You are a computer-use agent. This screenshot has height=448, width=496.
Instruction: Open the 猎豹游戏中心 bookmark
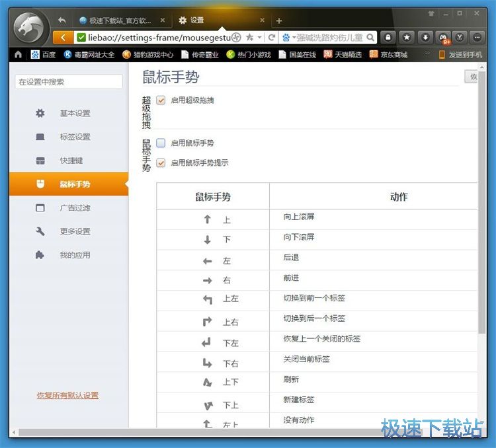pyautogui.click(x=147, y=55)
